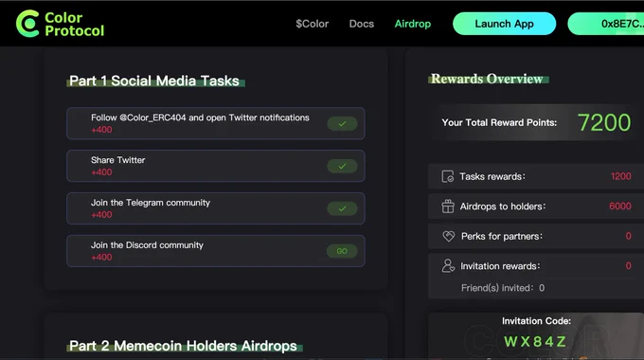Click the Tasks rewards 1200 value
The image size is (644, 360).
pos(620,176)
